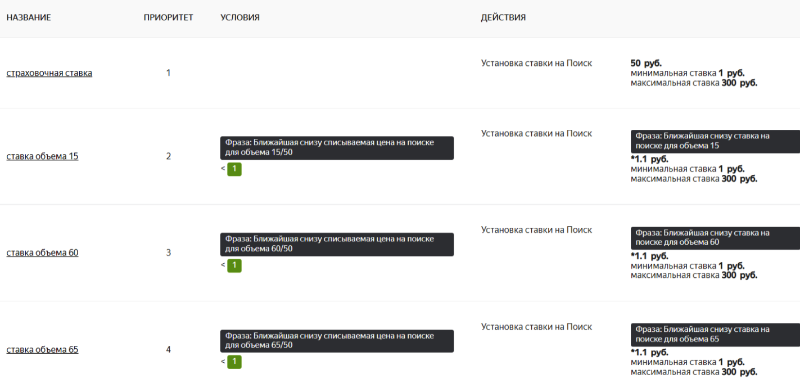
Task: Click '*1.1 руб.' multiplier in ставка объема 65 row
Action: (649, 353)
